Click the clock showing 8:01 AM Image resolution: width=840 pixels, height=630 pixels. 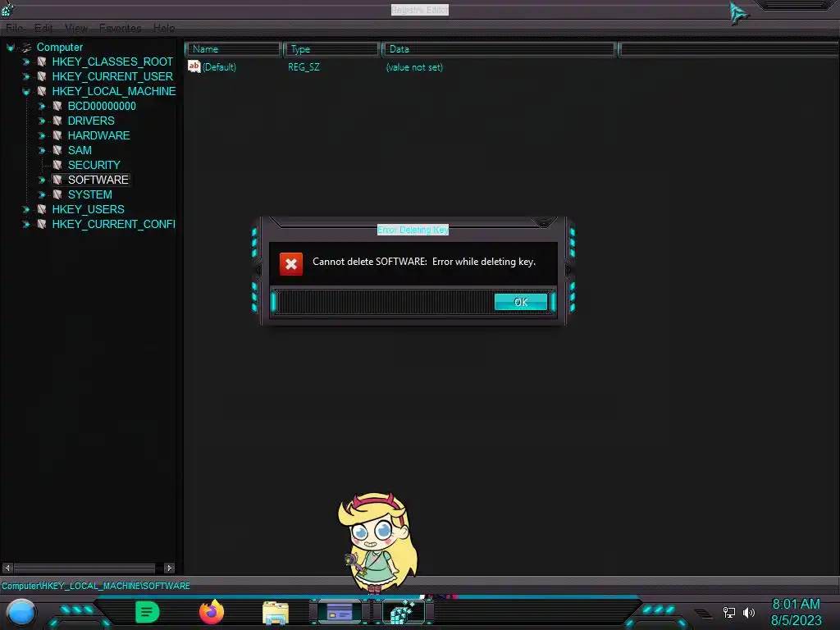796,605
